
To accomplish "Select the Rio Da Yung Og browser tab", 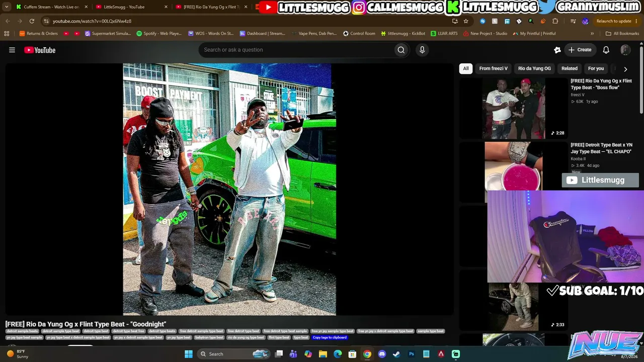I will (211, 7).
